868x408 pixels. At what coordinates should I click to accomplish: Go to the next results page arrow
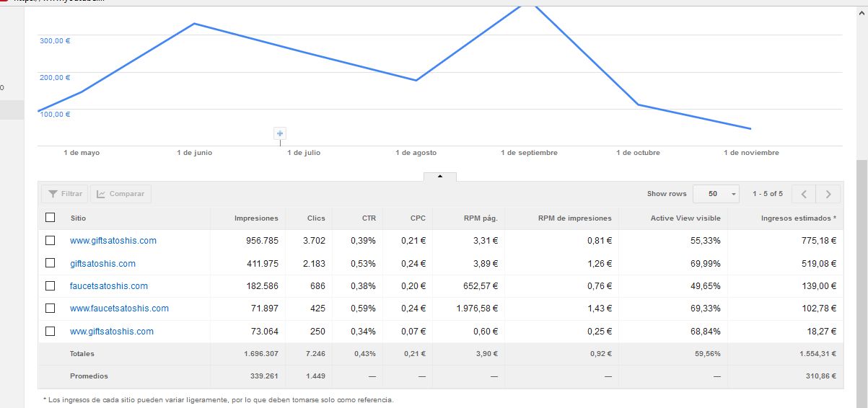point(828,194)
